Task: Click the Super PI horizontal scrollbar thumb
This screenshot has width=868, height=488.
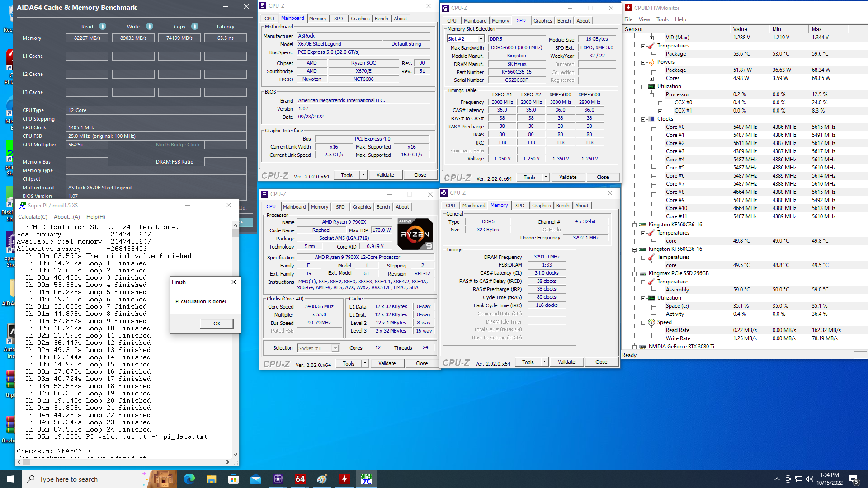Action: point(26,462)
